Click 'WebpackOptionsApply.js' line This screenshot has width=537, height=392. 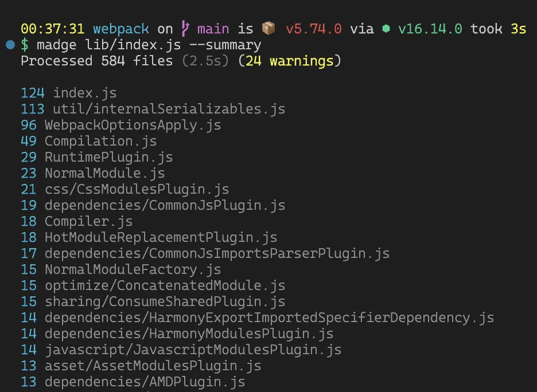(121, 125)
